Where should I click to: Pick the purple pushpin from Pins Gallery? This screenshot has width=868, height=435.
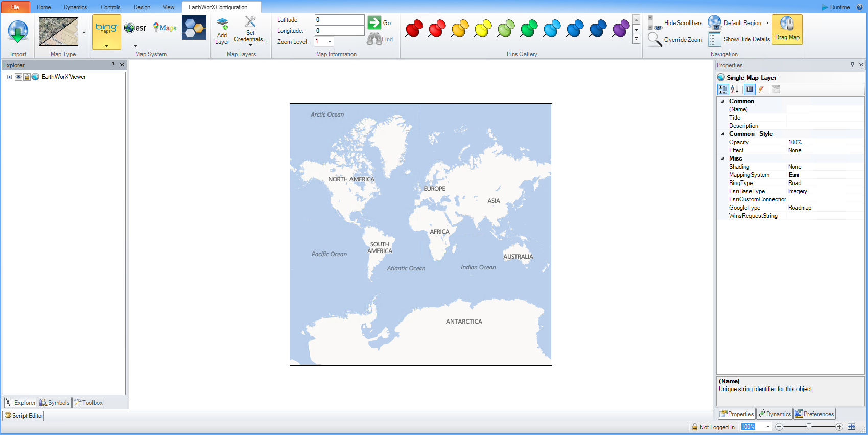[x=620, y=29]
